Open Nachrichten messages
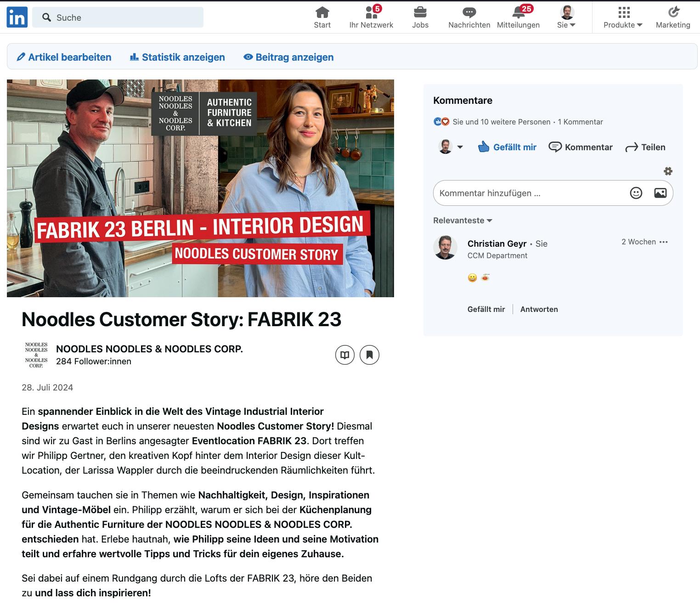 (469, 17)
